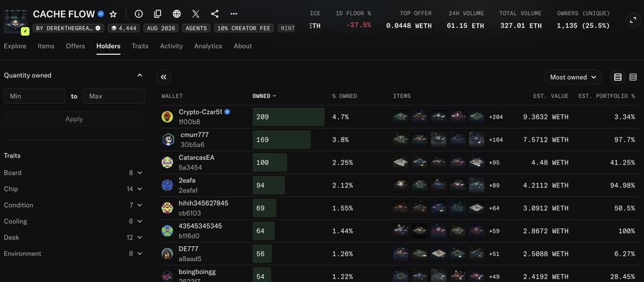The width and height of the screenshot is (644, 282).
Task: Open the Offers tab
Action: 76,46
